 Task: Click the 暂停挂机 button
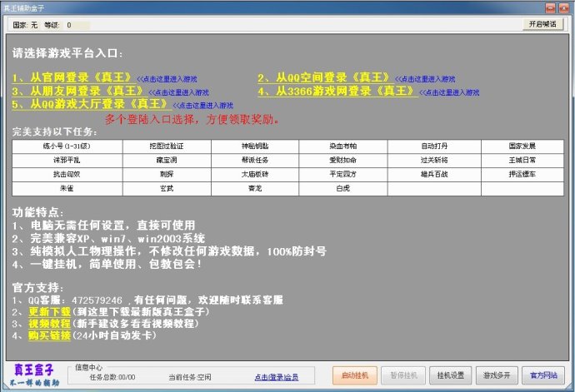(403, 375)
